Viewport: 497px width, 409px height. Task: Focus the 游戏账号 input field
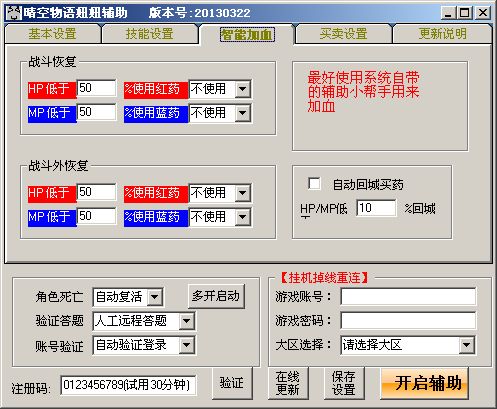[x=408, y=297]
